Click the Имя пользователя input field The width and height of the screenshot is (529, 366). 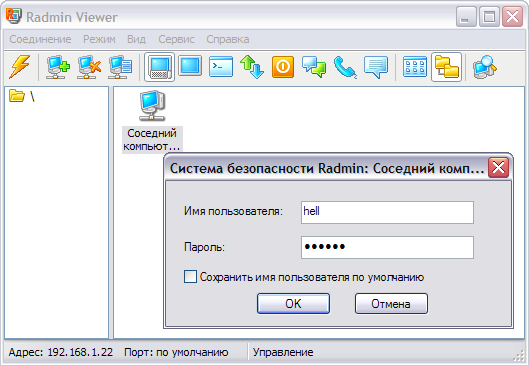387,212
